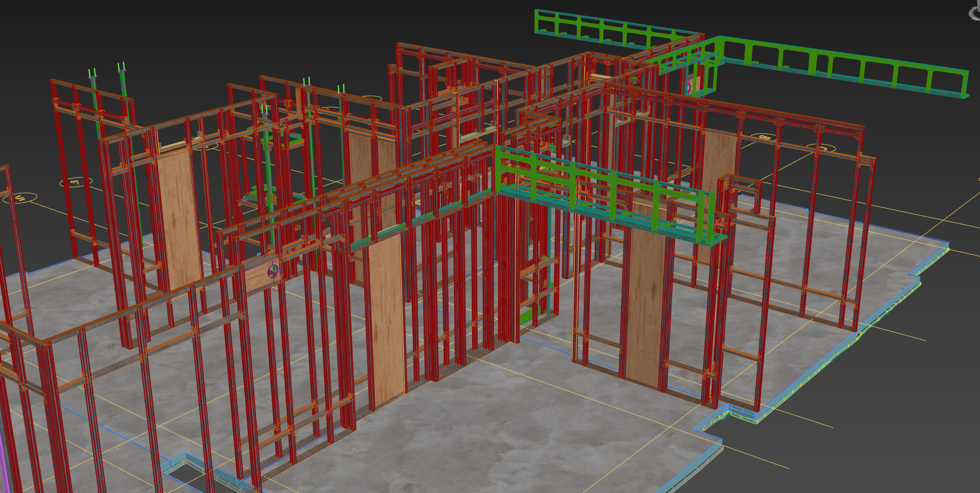
Task: Select the magenta element at the left edge
Action: pyautogui.click(x=4, y=467)
